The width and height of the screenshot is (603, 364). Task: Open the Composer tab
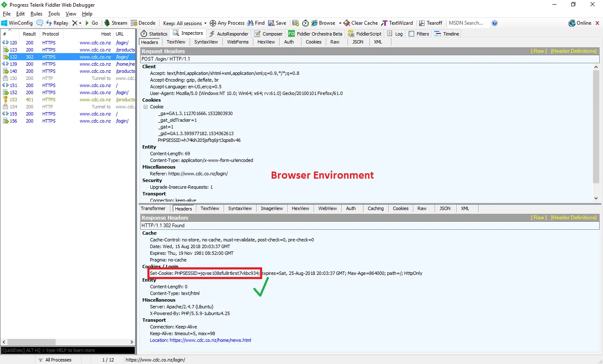[x=268, y=34]
